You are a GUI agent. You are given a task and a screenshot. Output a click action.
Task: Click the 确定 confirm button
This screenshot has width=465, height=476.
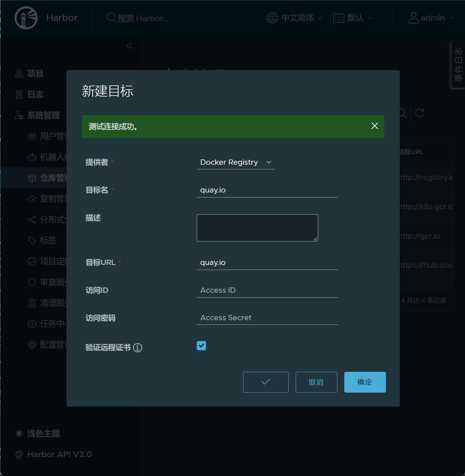(365, 382)
